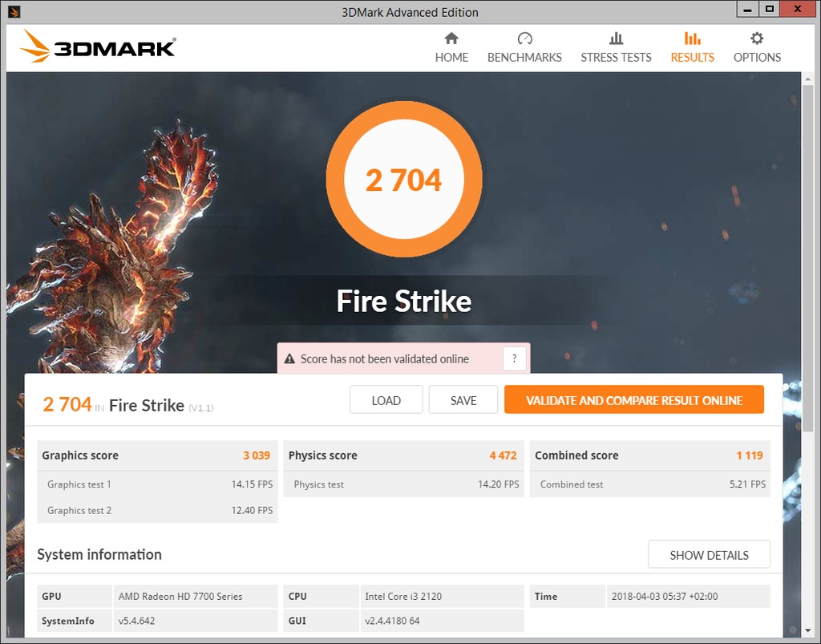Image resolution: width=821 pixels, height=644 pixels.
Task: Switch to the Stress Tests tab label
Action: pos(616,58)
